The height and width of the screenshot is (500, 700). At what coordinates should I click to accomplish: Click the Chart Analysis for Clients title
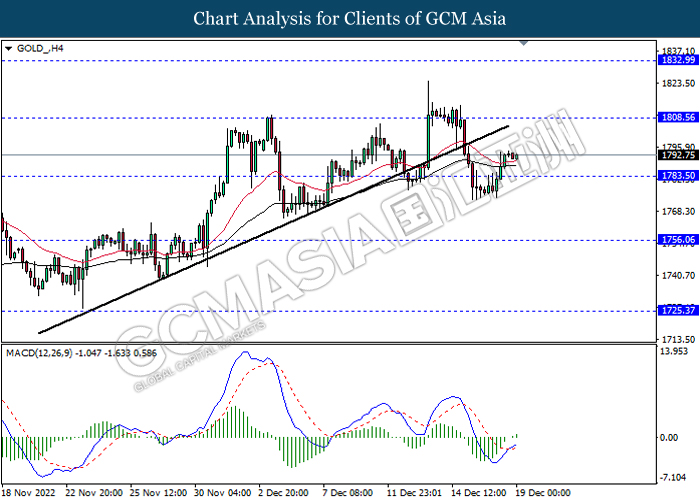pyautogui.click(x=350, y=18)
